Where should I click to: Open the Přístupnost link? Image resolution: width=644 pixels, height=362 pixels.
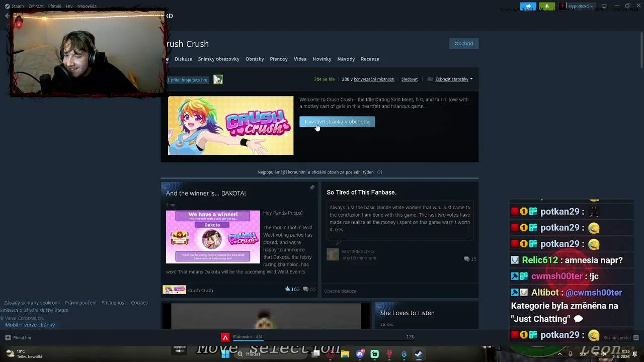tap(114, 303)
